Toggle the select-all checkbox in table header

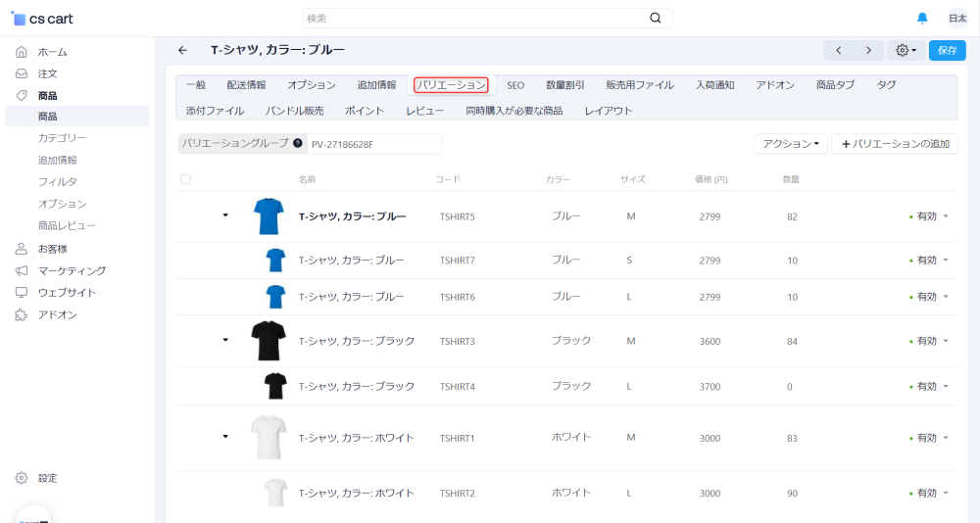tap(185, 179)
